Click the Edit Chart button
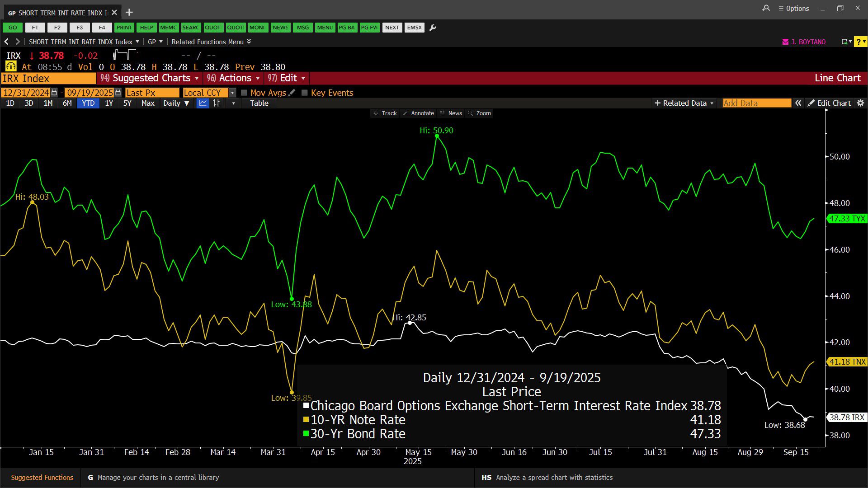Screen dimensions: 868x488 coord(829,103)
